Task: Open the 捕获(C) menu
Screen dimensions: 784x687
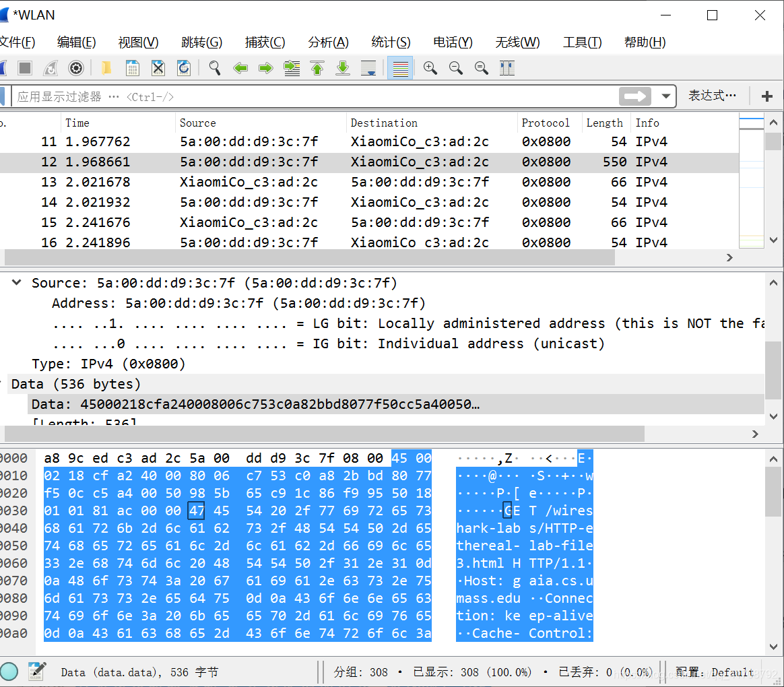Action: pyautogui.click(x=265, y=42)
